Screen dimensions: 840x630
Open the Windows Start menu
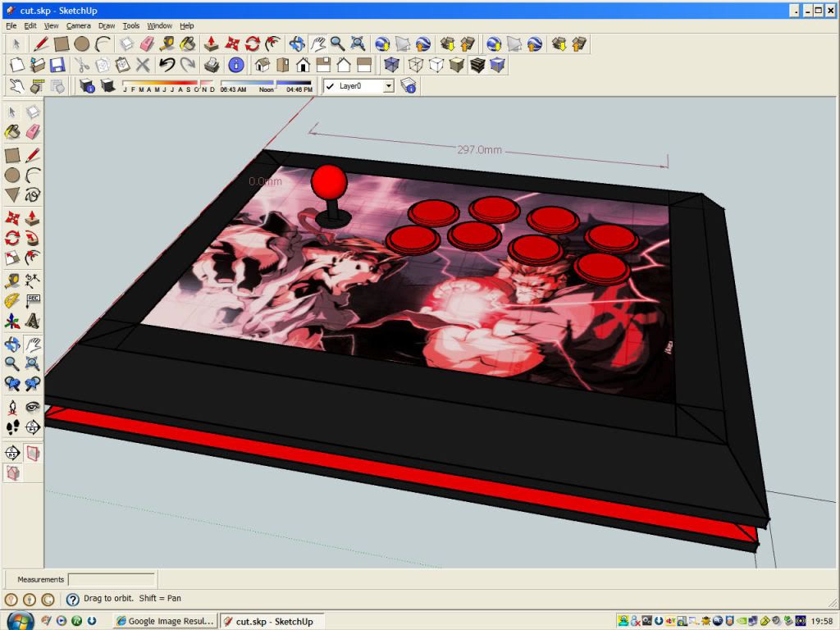pos(19,621)
